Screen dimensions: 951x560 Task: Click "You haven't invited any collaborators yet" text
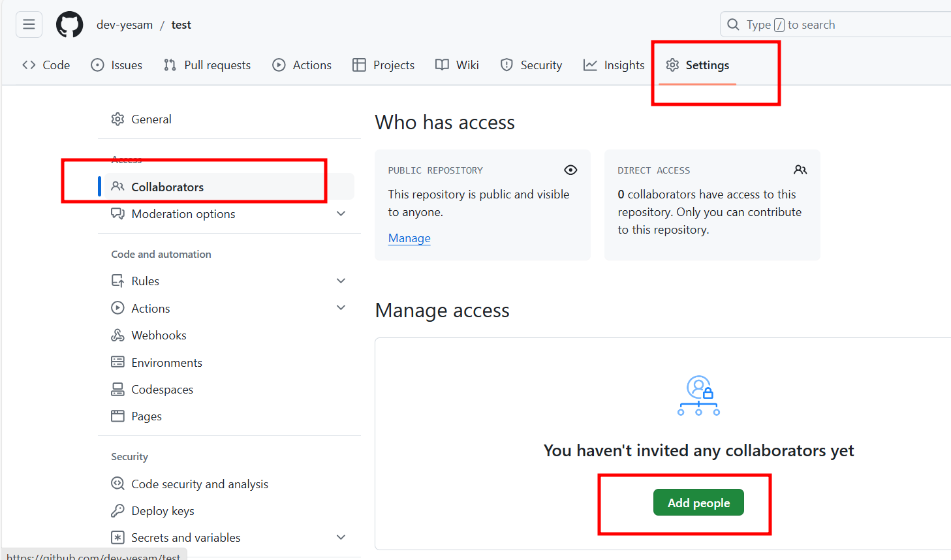698,450
